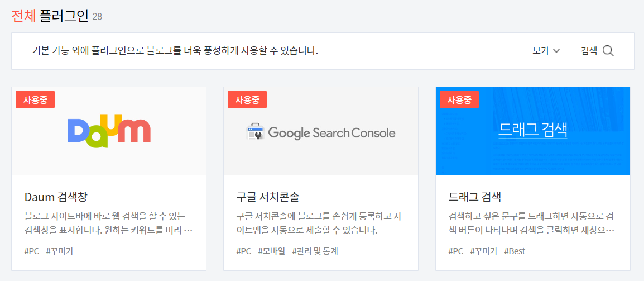
Task: Click the 사용중 badge on Google Search Console card
Action: [247, 99]
